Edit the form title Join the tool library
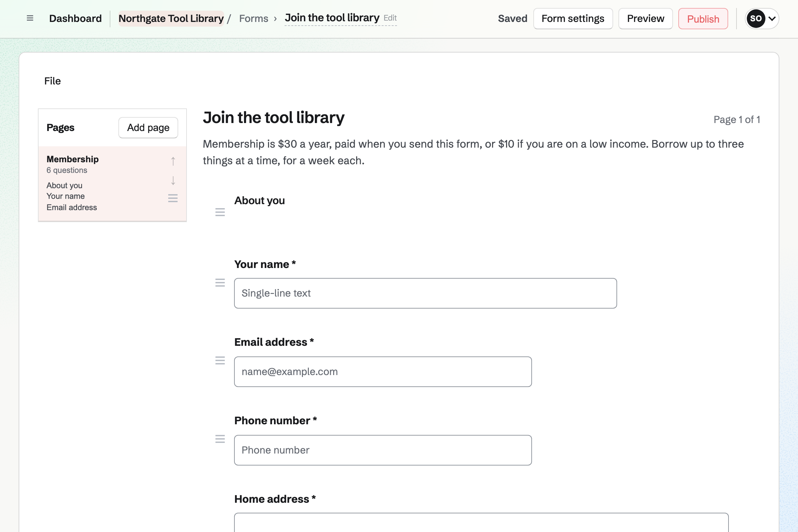 pyautogui.click(x=332, y=18)
